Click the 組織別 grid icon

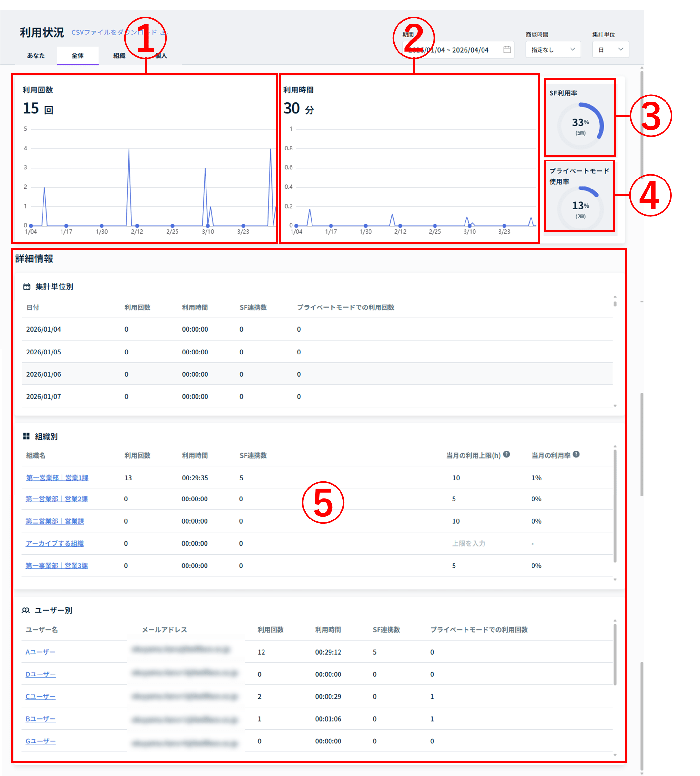pos(26,436)
